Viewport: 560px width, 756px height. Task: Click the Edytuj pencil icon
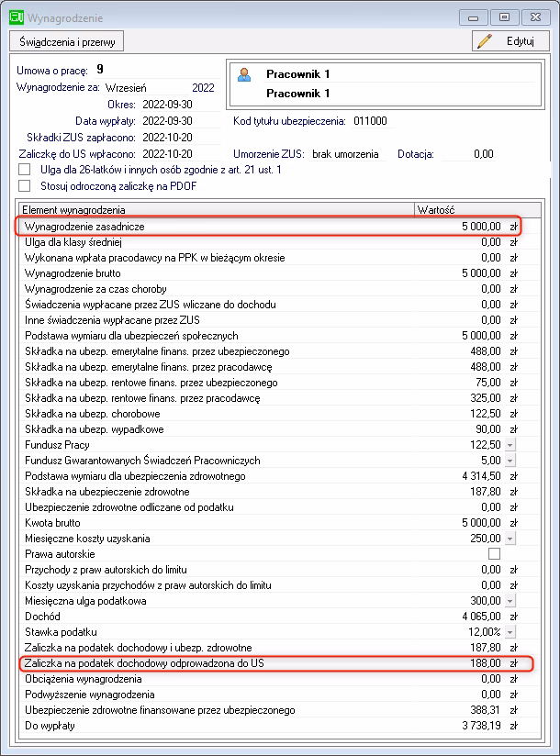[x=486, y=41]
